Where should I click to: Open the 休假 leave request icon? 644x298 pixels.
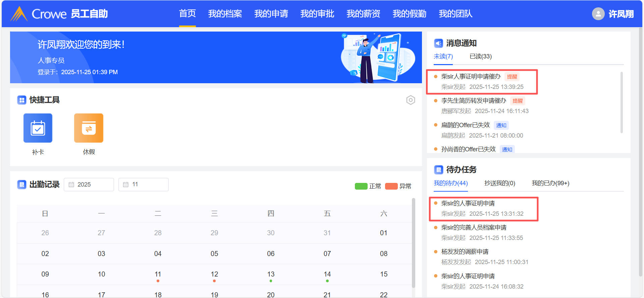[x=89, y=128]
